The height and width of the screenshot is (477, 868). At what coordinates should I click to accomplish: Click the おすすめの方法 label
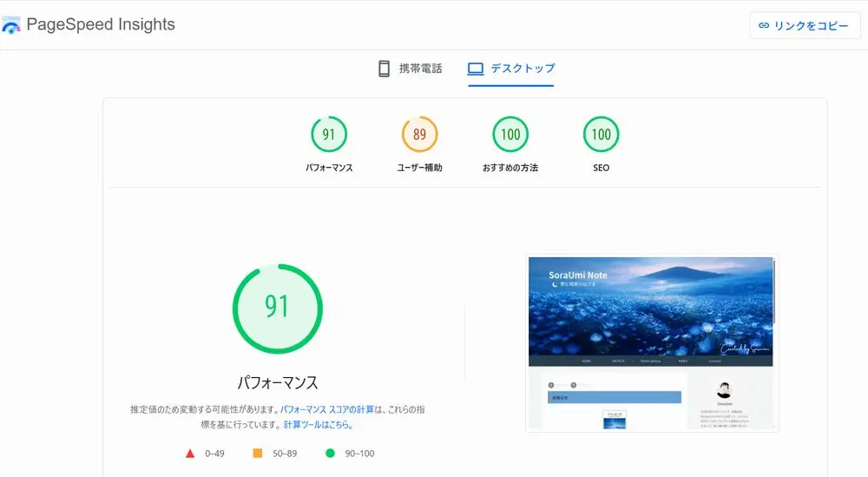coord(510,168)
